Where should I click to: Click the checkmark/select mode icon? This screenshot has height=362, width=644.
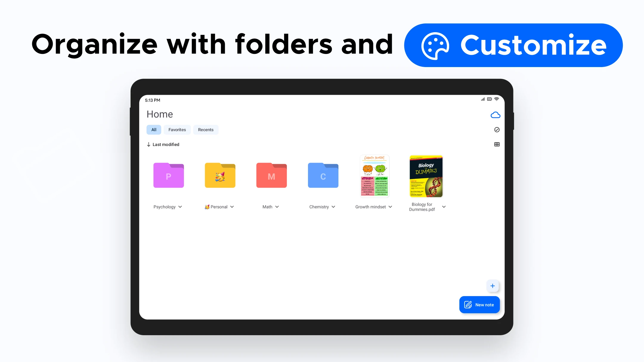pyautogui.click(x=497, y=130)
